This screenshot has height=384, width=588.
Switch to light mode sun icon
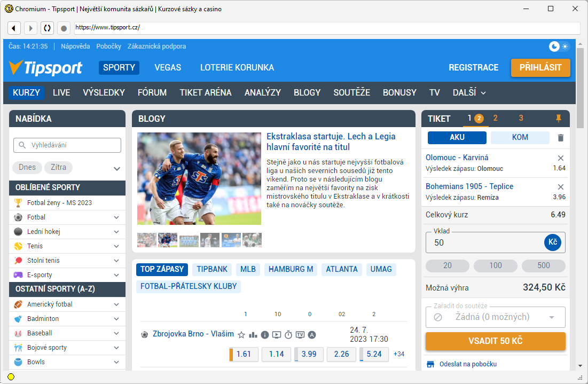coord(565,46)
